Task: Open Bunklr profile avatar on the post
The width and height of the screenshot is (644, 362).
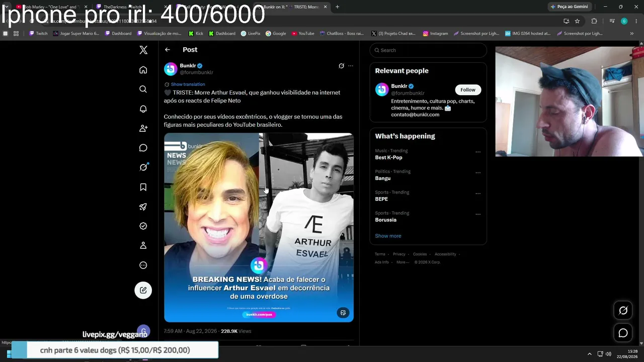Action: [171, 69]
